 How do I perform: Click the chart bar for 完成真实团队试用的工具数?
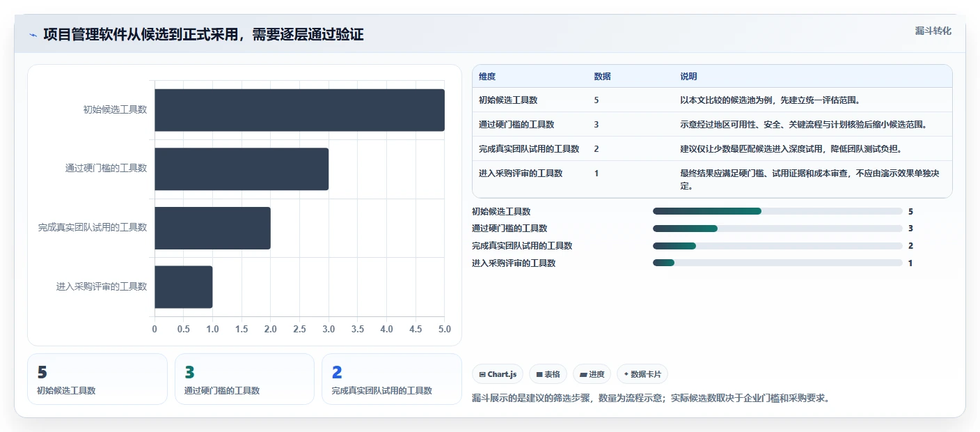tap(212, 228)
